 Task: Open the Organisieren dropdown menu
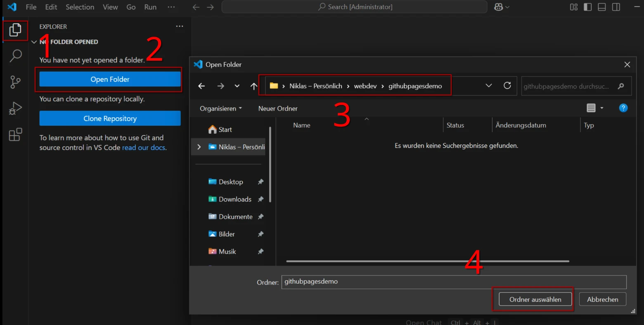click(220, 109)
